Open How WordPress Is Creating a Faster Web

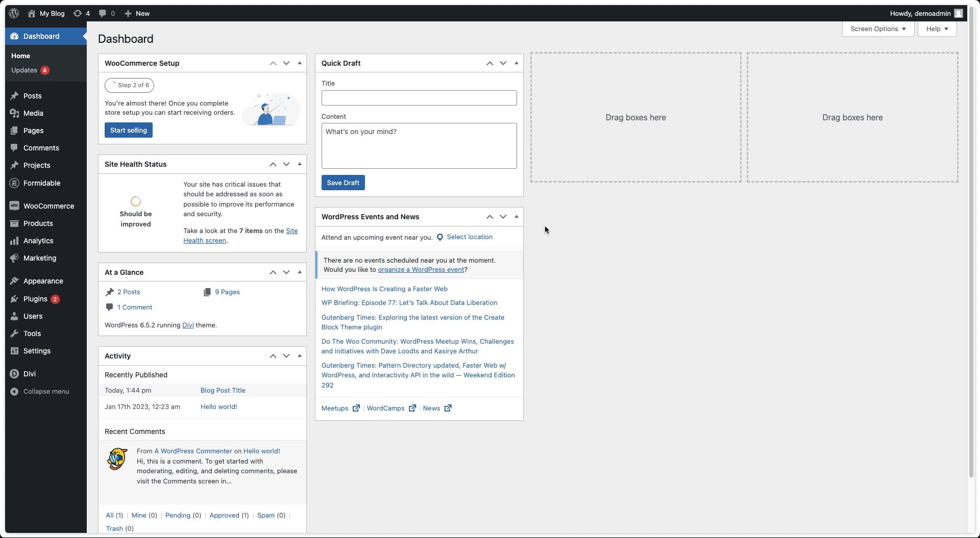click(x=384, y=289)
